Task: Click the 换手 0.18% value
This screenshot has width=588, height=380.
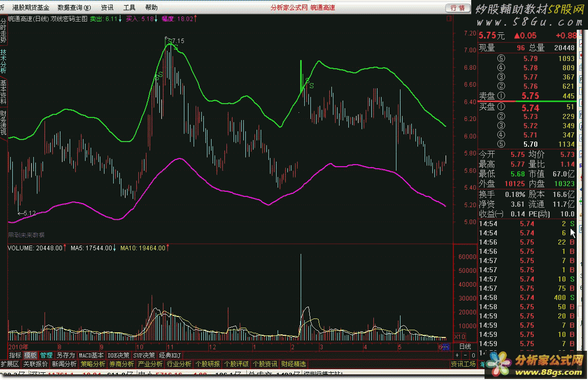Action: click(515, 194)
